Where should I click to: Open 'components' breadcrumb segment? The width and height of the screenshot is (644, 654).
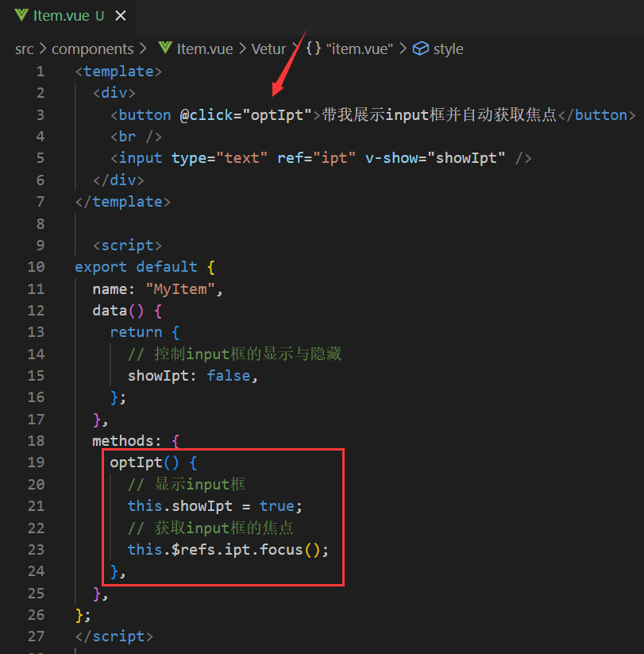pos(92,49)
